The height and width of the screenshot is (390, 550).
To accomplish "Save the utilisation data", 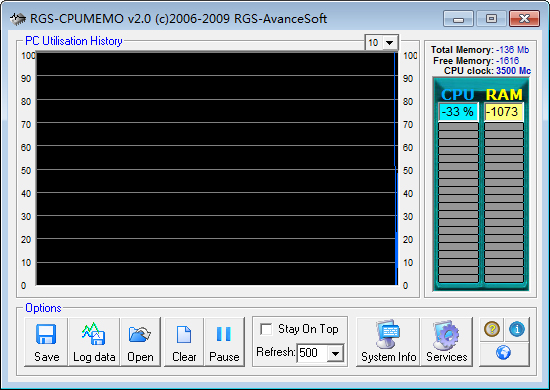I will [46, 342].
